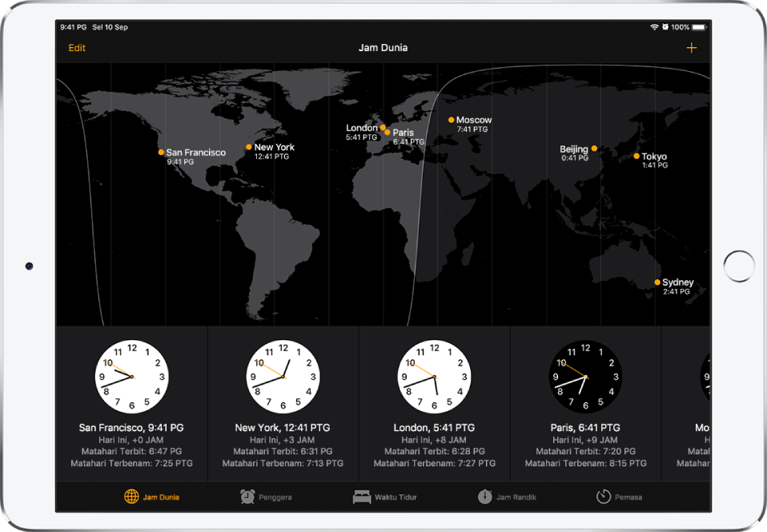This screenshot has width=767, height=532.
Task: Tap 'Matahari Terbit: 6:47 PG' text
Action: 131,451
